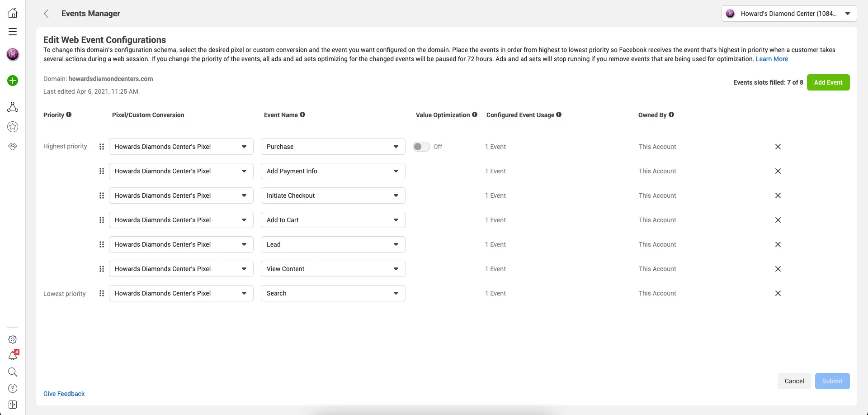Open the hamburger menu in sidebar
Screen dimensions: 868x415
[x=13, y=32]
